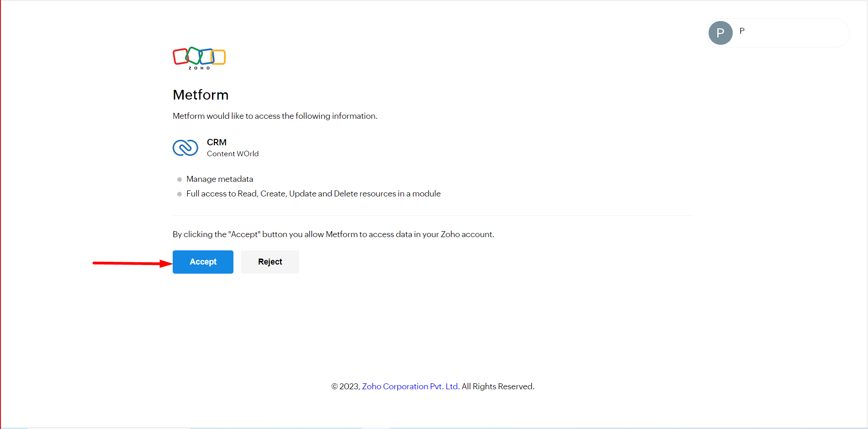Image resolution: width=868 pixels, height=429 pixels.
Task: Open the Zoho Corporation Pvt. Ltd. link
Action: pos(411,387)
